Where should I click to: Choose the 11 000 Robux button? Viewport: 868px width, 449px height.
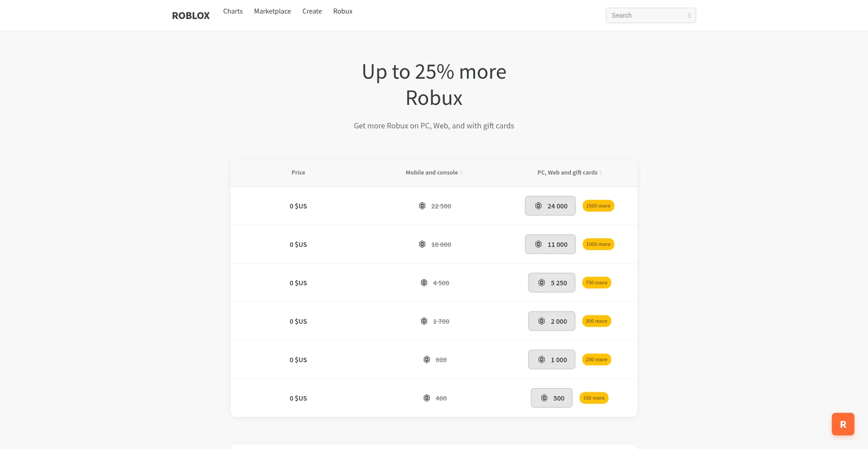(x=550, y=244)
